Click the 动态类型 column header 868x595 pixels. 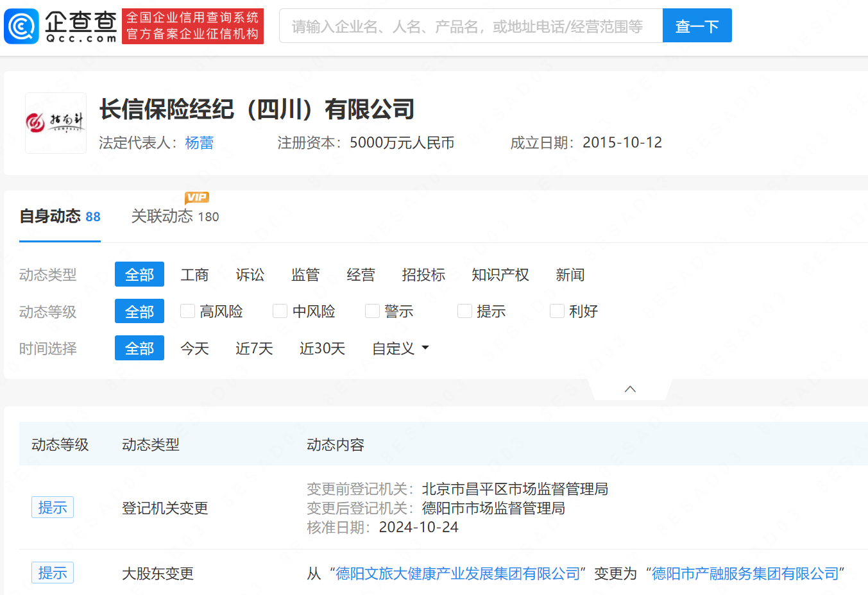151,444
